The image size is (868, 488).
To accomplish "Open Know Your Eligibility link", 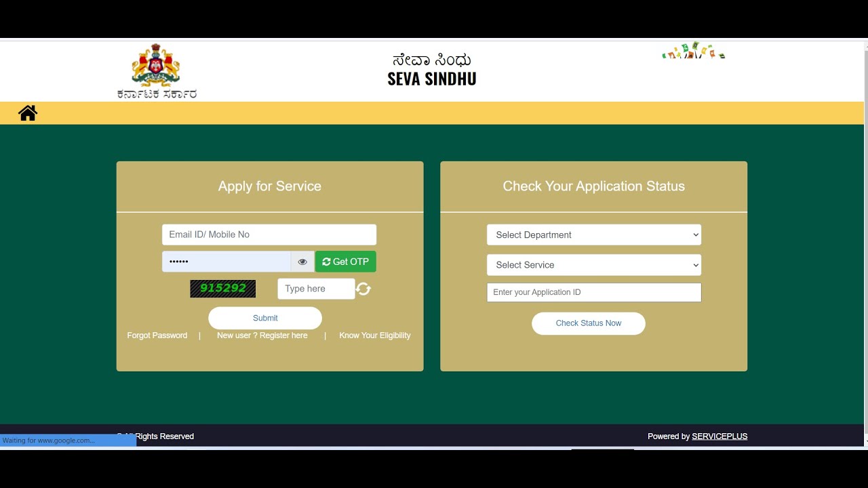I will tap(375, 335).
